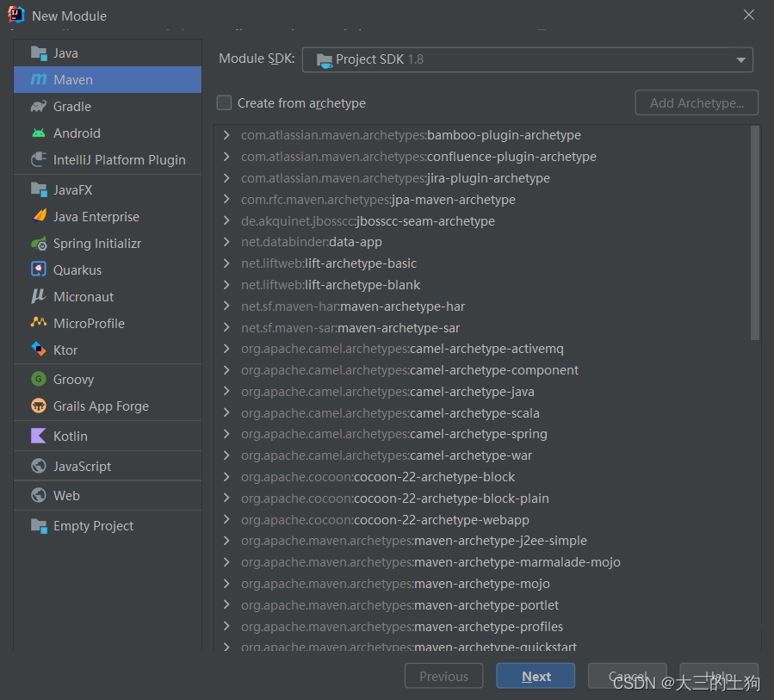Click the archetype list scrollbar thumb
Image resolution: width=774 pixels, height=700 pixels.
[x=755, y=233]
